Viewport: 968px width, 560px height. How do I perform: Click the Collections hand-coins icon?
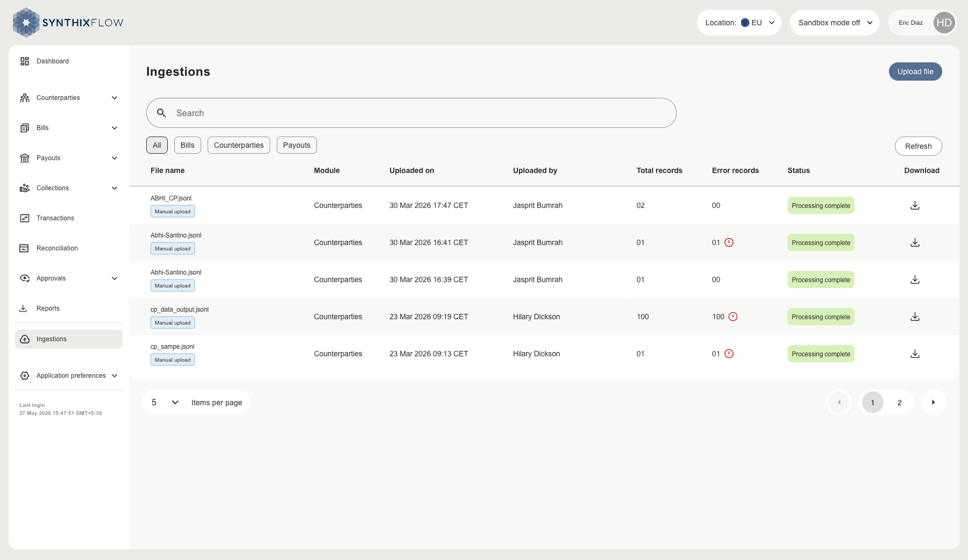(x=25, y=188)
